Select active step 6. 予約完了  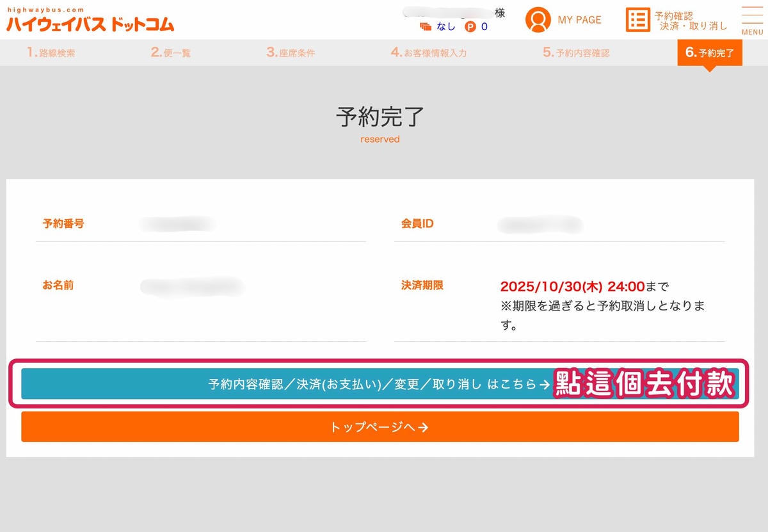click(x=710, y=52)
